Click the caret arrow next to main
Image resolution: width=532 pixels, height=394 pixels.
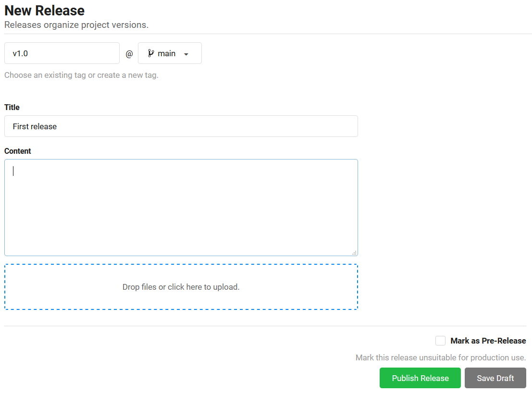[186, 54]
